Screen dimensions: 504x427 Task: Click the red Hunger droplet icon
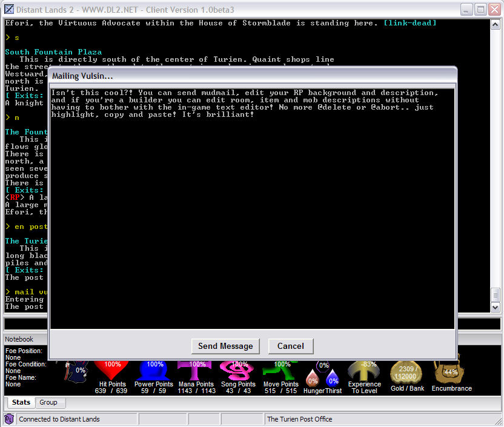click(x=313, y=379)
